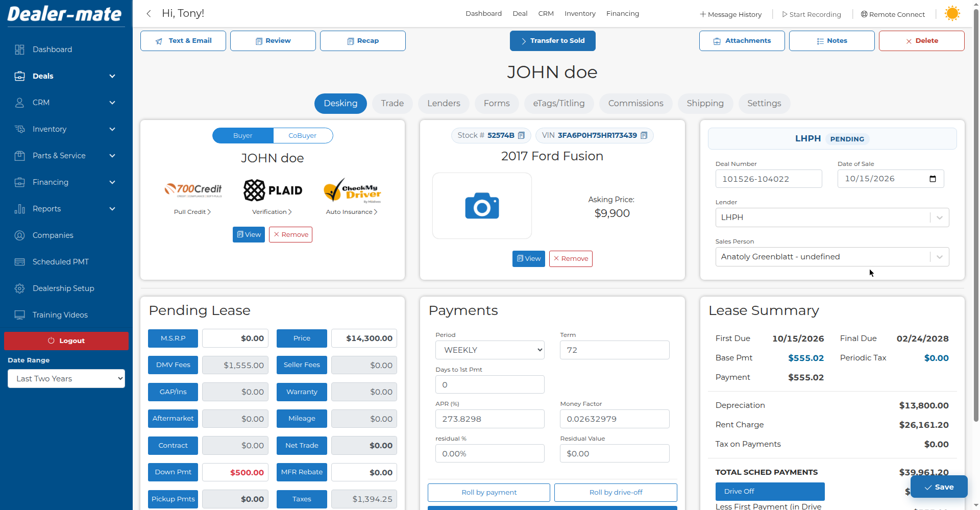Image resolution: width=980 pixels, height=510 pixels.
Task: Click the Companies sidebar icon
Action: point(19,235)
